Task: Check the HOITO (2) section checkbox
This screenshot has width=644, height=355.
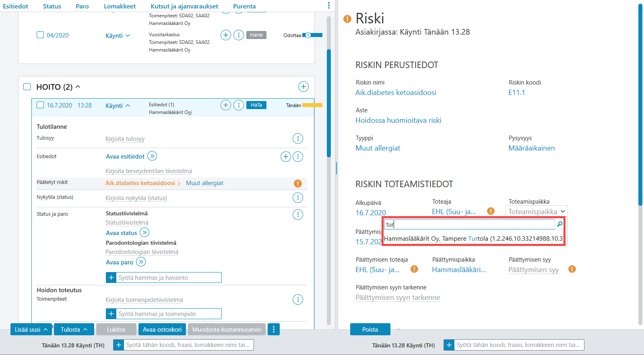Action: [27, 87]
